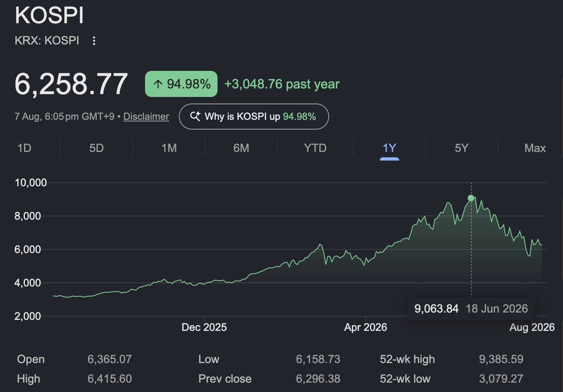Click the Aug 2026 axis label
Image resolution: width=563 pixels, height=392 pixels.
pos(532,327)
